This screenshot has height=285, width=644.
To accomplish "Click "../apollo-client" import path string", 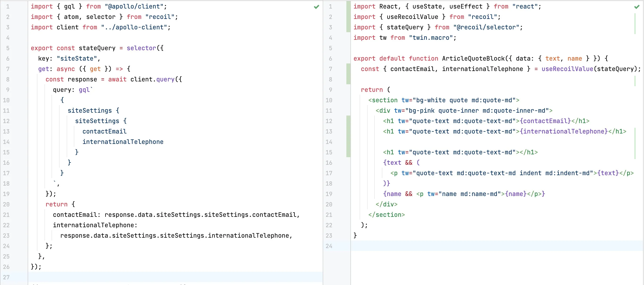I will click(134, 27).
